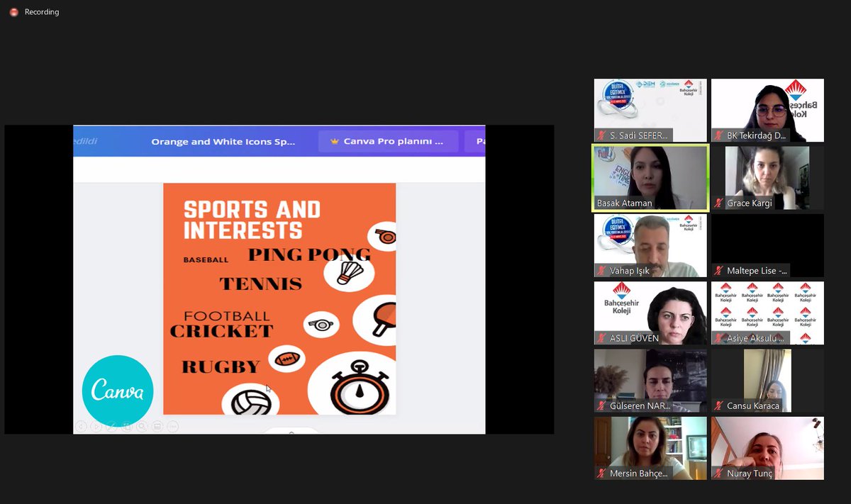Select BK Tekirdağ video thumbnail
The height and width of the screenshot is (504, 851).
point(767,110)
